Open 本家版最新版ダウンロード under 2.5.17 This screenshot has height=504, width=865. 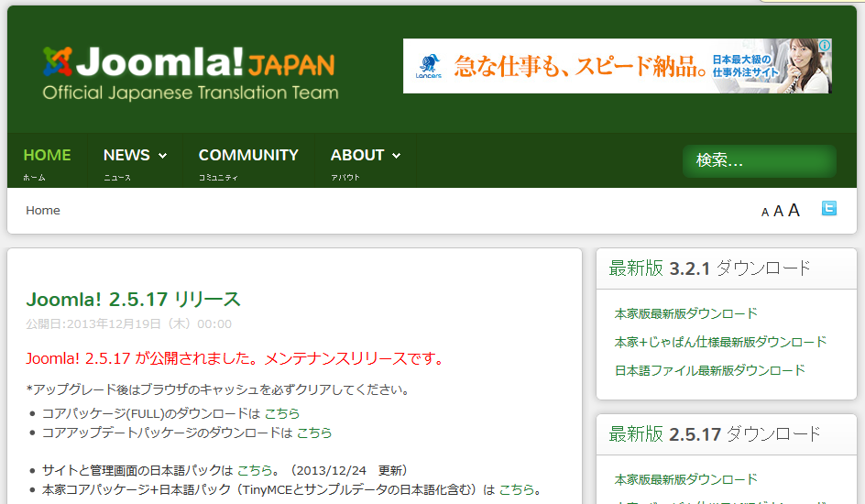coord(685,480)
